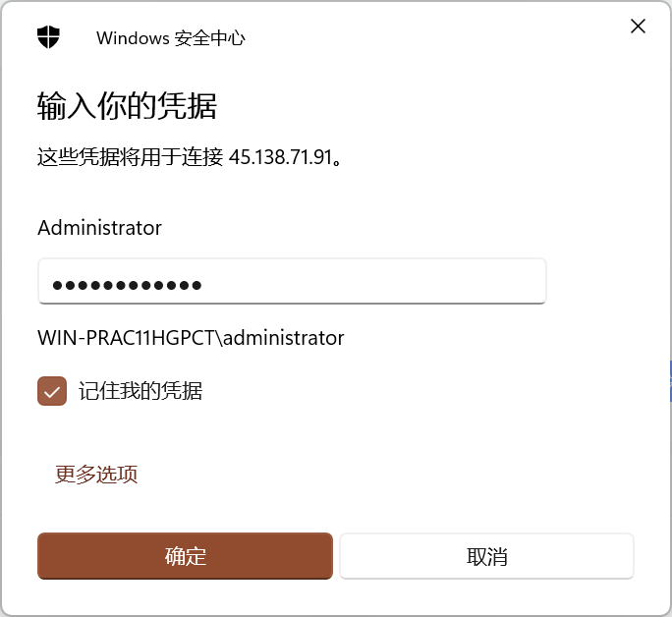Click the Windows Security shield icon
The image size is (672, 617).
[x=48, y=37]
